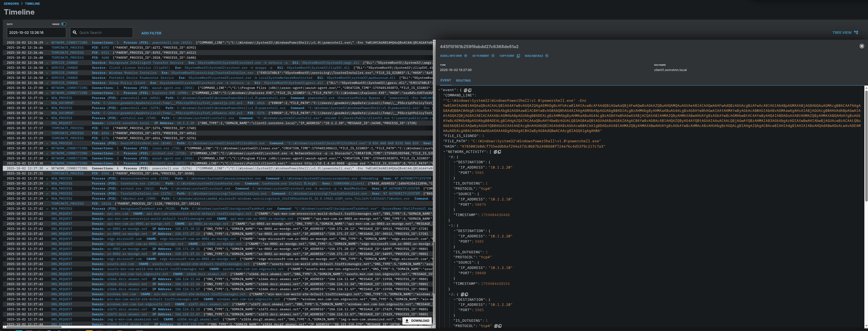The image size is (868, 331).
Task: Go to Sensors breadcrumb link
Action: [11, 4]
